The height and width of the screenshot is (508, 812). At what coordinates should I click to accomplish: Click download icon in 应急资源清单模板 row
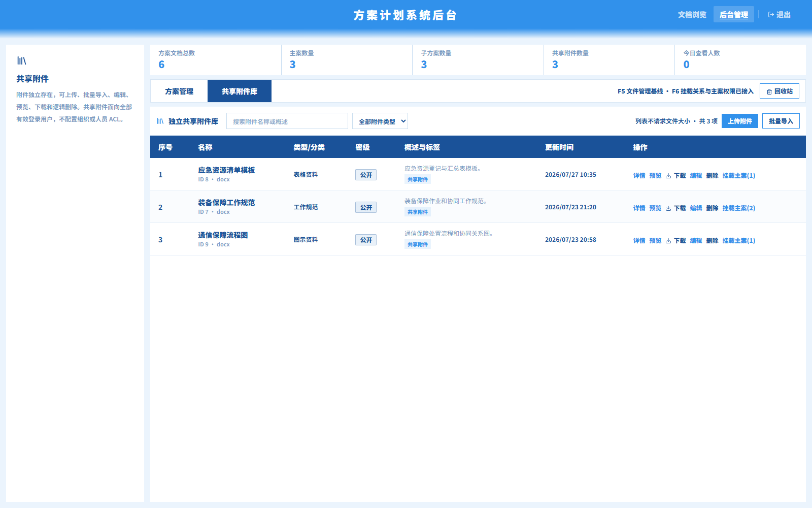668,176
